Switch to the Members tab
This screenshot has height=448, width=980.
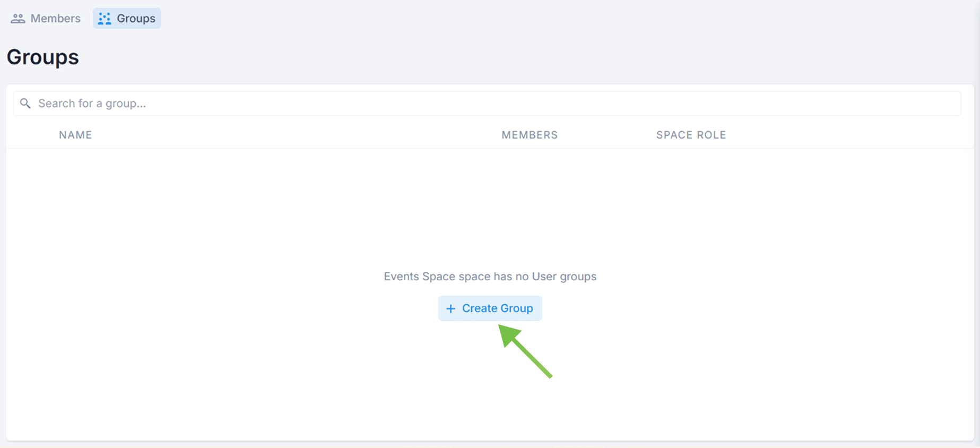[55, 19]
